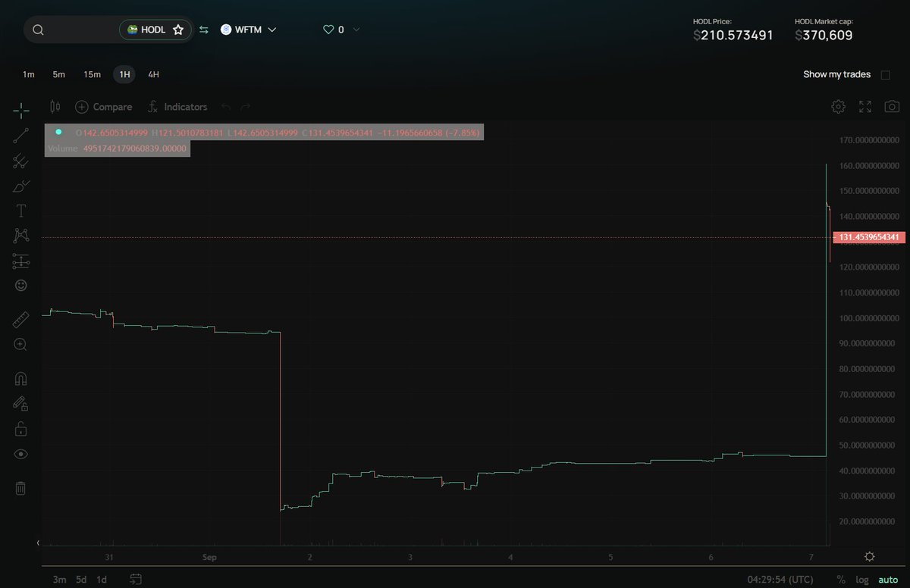Open the Go to date tool

pos(136,580)
